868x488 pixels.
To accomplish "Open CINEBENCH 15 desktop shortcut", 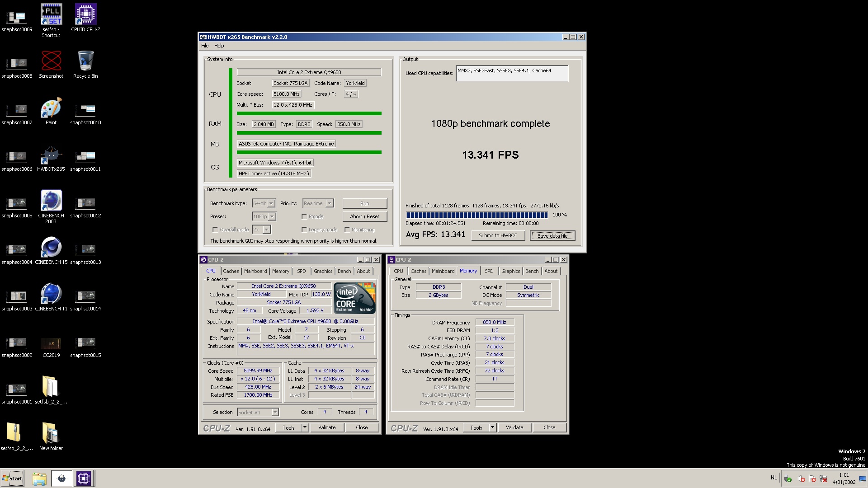I will click(51, 251).
